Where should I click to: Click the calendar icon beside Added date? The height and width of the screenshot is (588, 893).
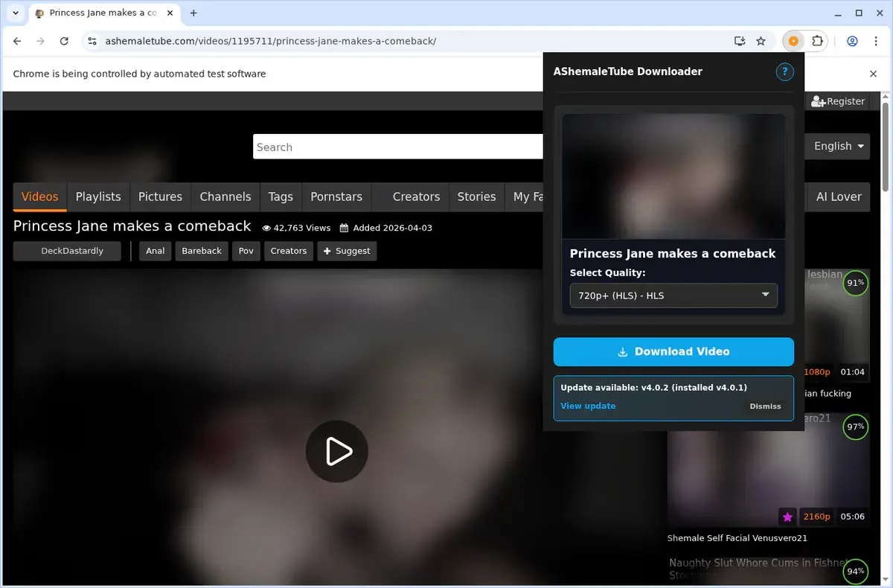[344, 229]
